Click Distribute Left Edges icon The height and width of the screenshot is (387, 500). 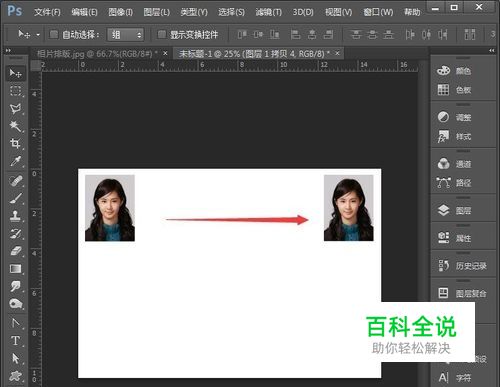(410, 34)
